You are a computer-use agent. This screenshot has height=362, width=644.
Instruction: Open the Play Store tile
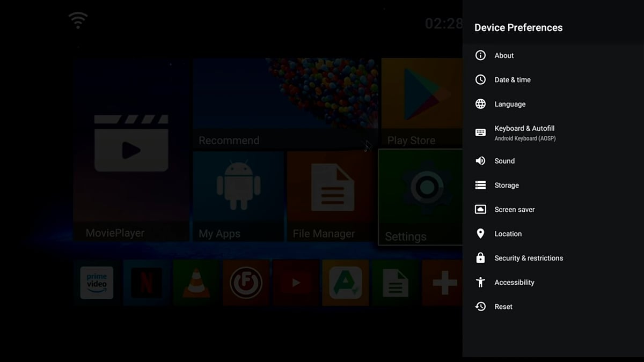pos(422,104)
